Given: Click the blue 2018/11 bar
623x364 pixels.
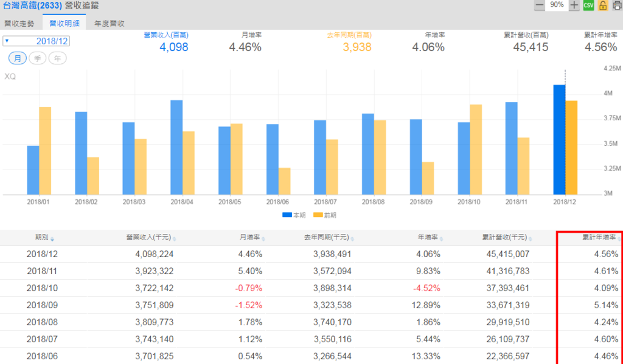Looking at the screenshot, I should tap(511, 148).
